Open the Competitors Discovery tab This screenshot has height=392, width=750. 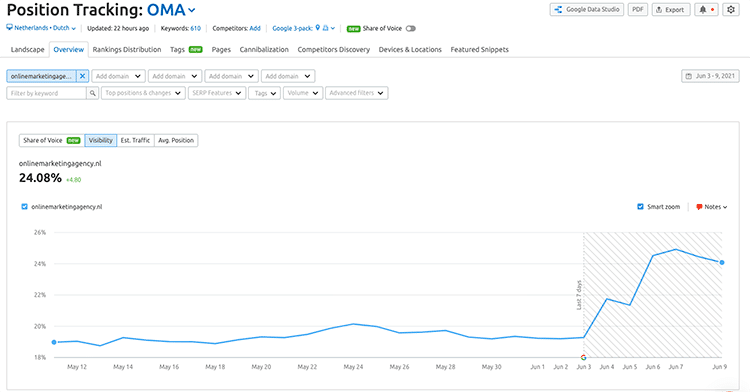pos(333,49)
